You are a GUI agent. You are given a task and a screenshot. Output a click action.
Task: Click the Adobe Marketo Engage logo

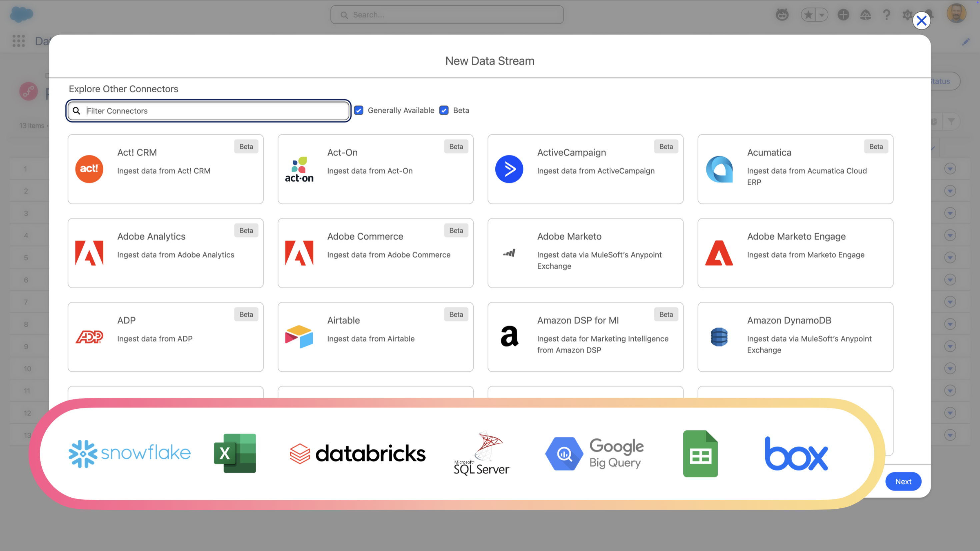click(719, 253)
